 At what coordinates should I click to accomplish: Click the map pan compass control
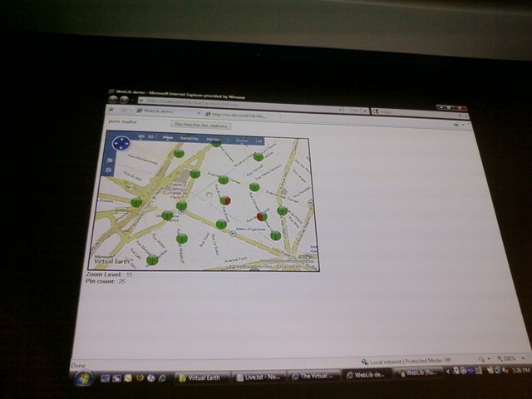[x=121, y=144]
